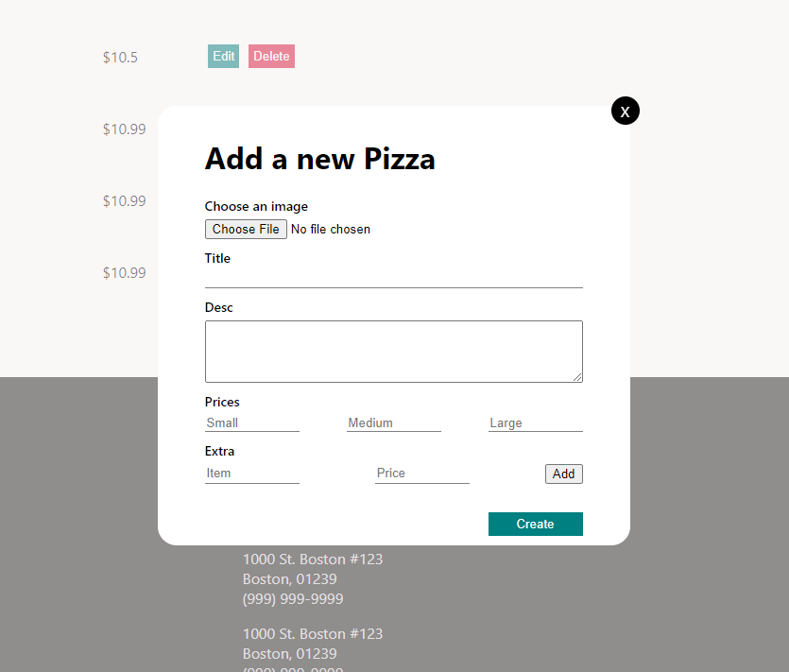This screenshot has height=672, width=789.
Task: Click the Large price input field
Action: coord(535,422)
